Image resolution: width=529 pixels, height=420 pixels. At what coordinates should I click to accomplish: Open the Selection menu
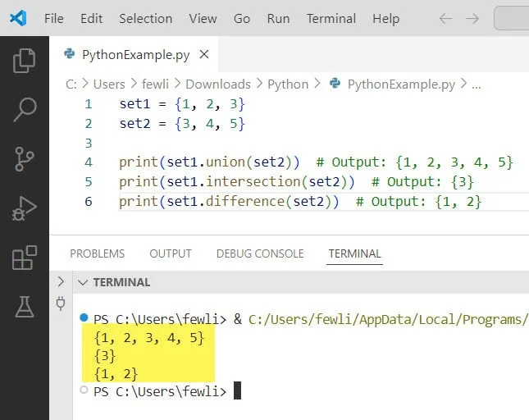click(146, 19)
